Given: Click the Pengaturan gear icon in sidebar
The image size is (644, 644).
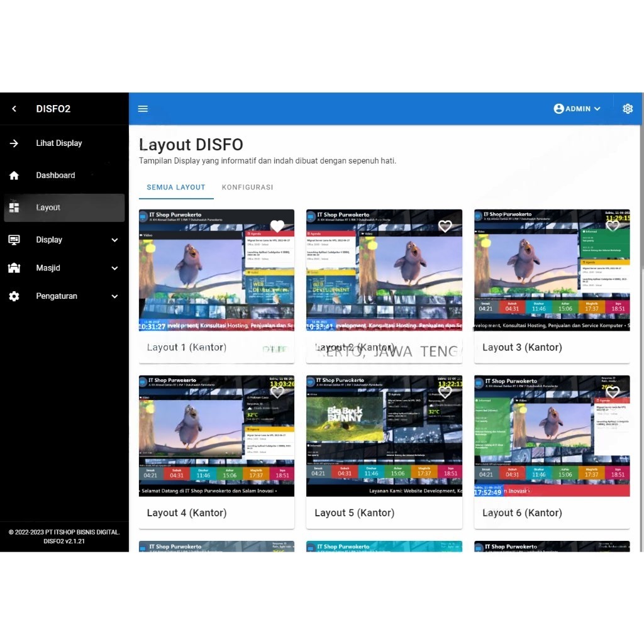Looking at the screenshot, I should tap(14, 296).
